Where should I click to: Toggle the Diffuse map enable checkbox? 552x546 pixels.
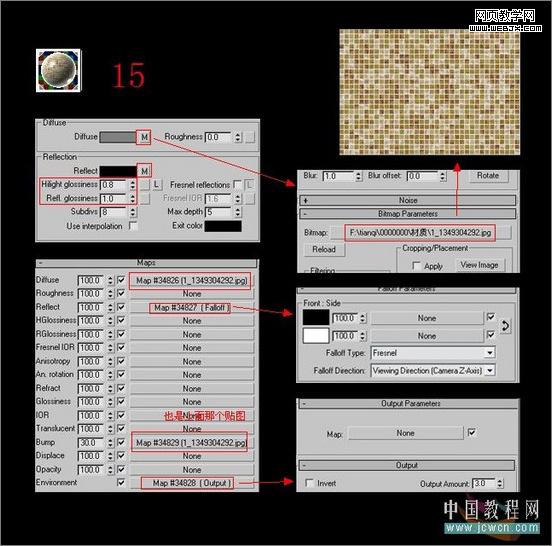(121, 280)
